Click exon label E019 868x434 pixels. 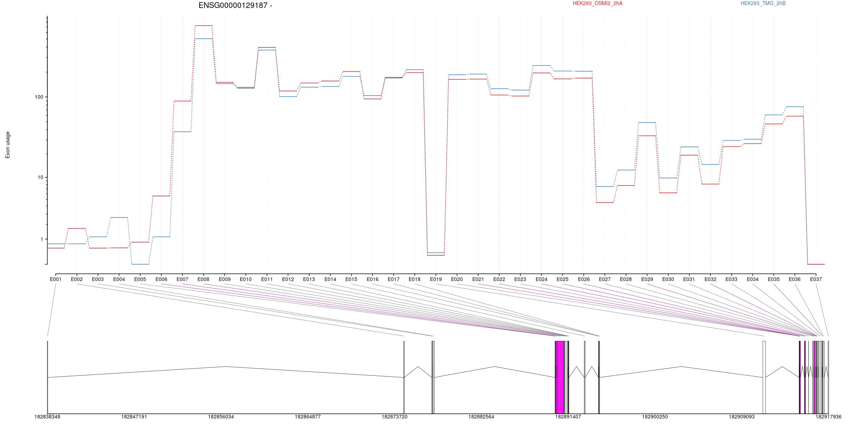tap(436, 279)
